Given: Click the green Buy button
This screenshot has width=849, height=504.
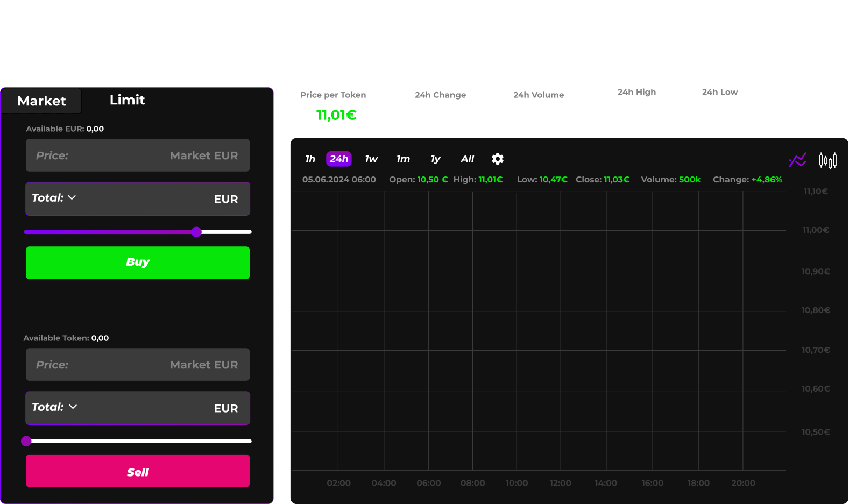Looking at the screenshot, I should tap(138, 262).
